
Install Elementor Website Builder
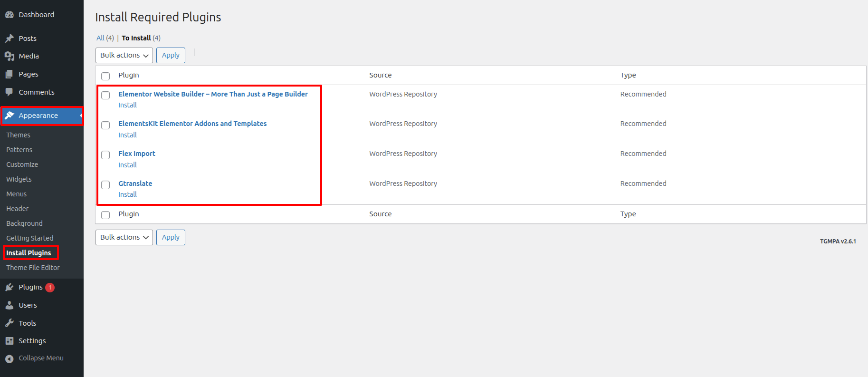tap(127, 105)
